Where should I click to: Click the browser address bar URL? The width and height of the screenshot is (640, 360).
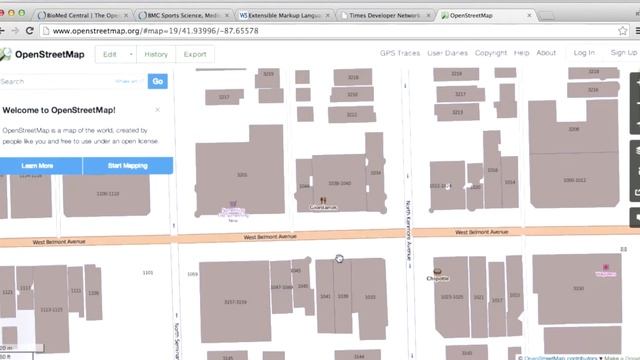(156, 31)
